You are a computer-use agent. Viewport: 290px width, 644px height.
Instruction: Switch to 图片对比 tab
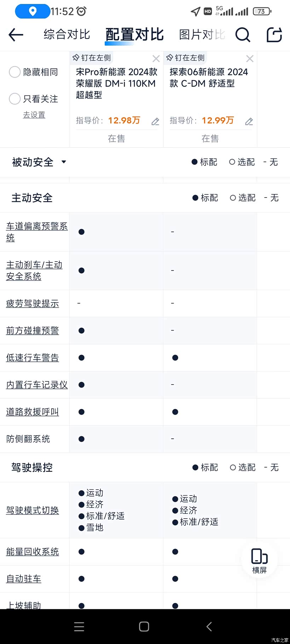tap(202, 35)
